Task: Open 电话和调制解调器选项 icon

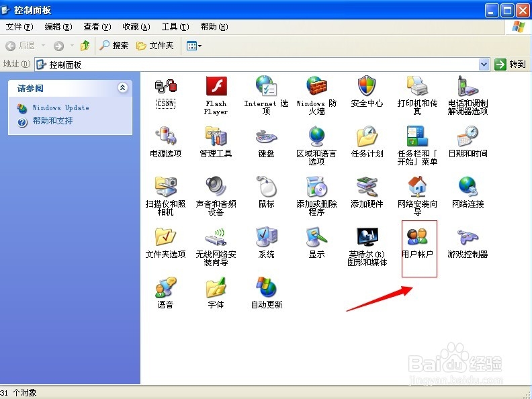Action: [468, 86]
